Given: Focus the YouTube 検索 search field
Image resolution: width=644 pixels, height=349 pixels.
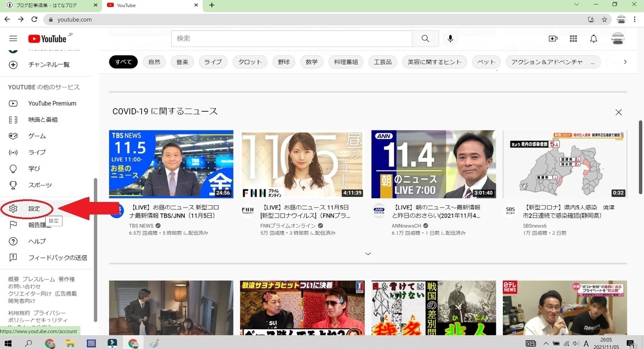Looking at the screenshot, I should pyautogui.click(x=291, y=39).
